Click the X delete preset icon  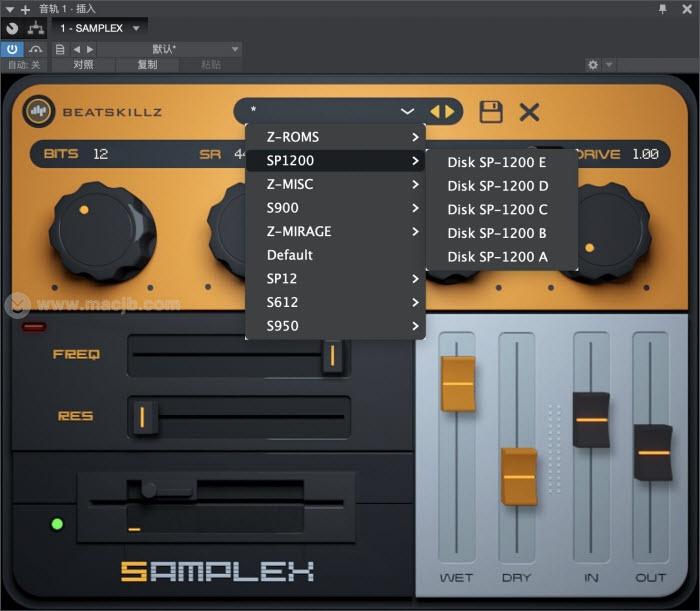tap(529, 112)
